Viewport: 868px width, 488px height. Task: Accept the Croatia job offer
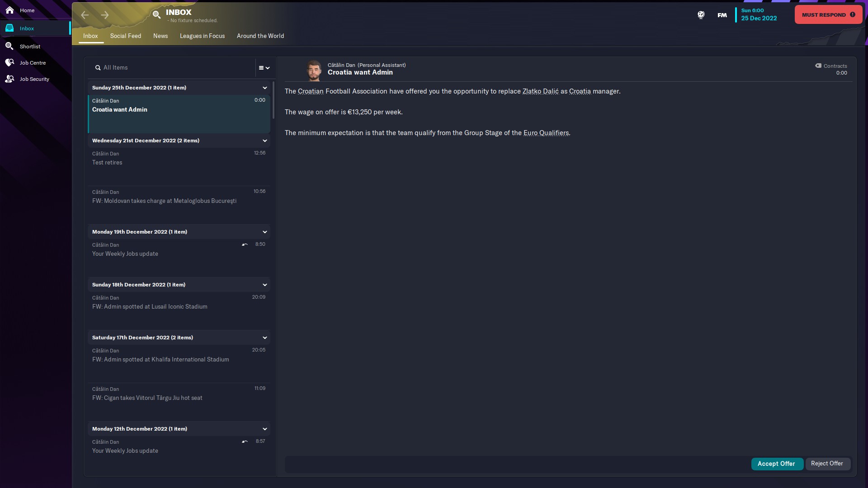point(776,464)
